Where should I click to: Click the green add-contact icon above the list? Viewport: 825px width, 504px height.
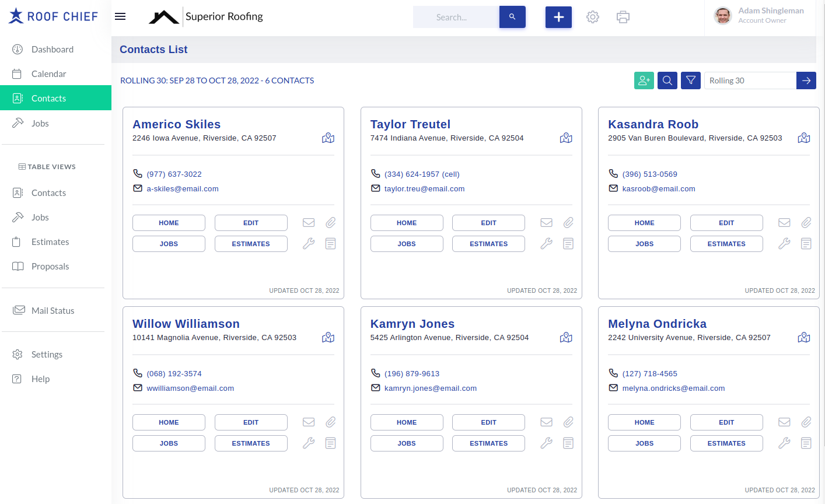(x=644, y=80)
